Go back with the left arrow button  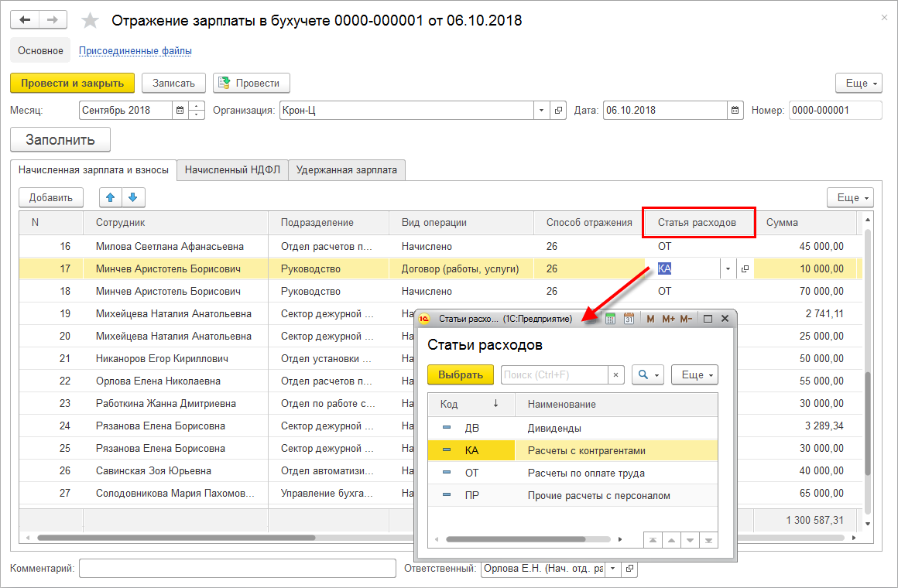point(25,20)
